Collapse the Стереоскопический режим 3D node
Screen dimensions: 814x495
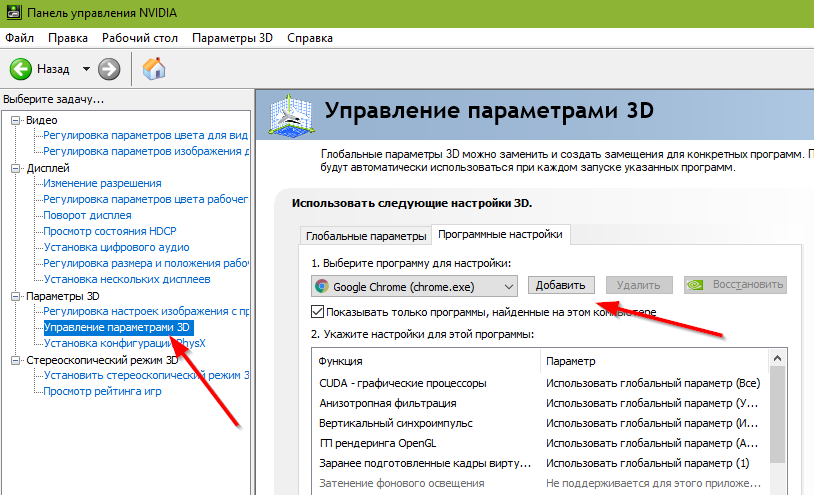click(16, 360)
